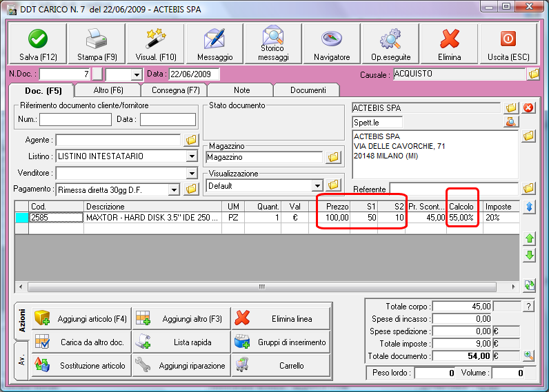This screenshot has height=392, width=549.
Task: Click Aggiungi articolo (F4) button
Action: coord(81,318)
